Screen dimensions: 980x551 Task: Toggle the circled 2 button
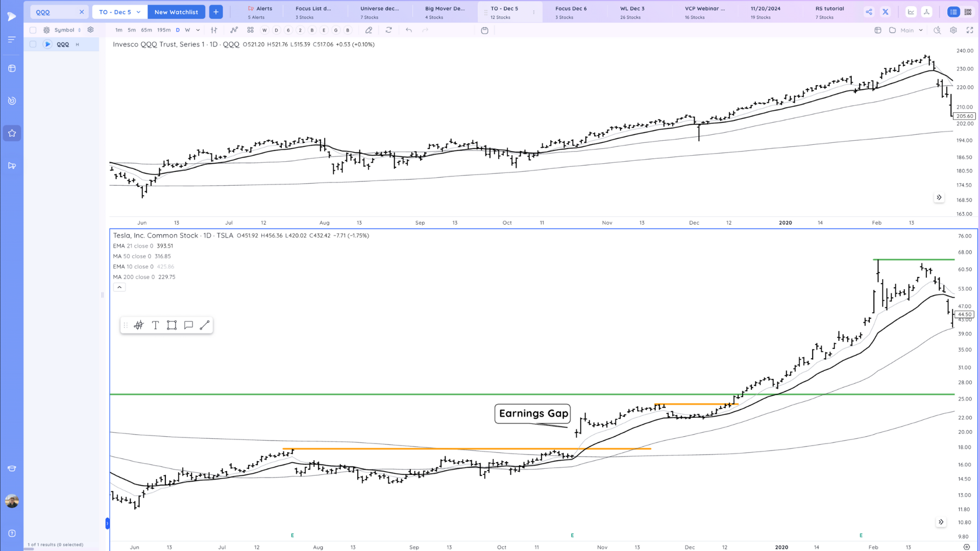coord(300,30)
